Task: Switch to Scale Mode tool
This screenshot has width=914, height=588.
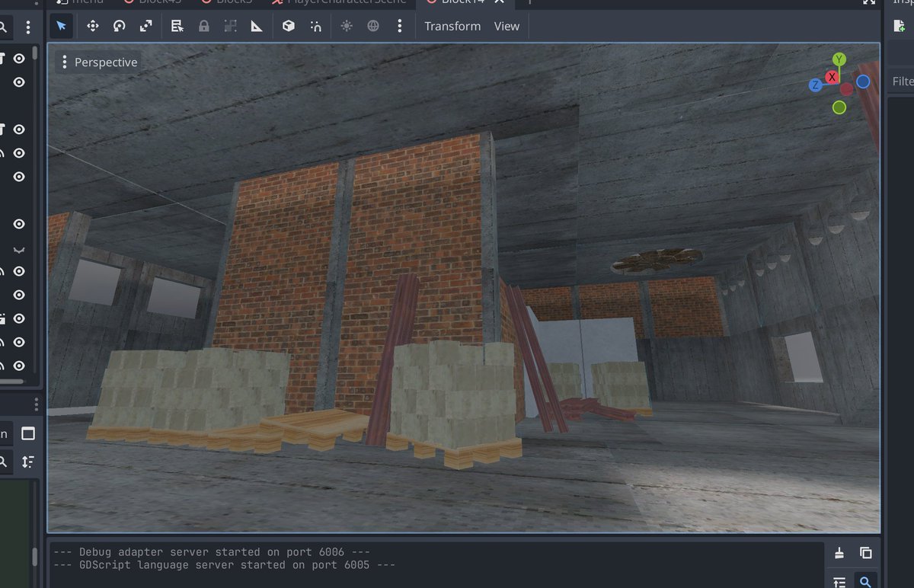Action: pyautogui.click(x=145, y=26)
